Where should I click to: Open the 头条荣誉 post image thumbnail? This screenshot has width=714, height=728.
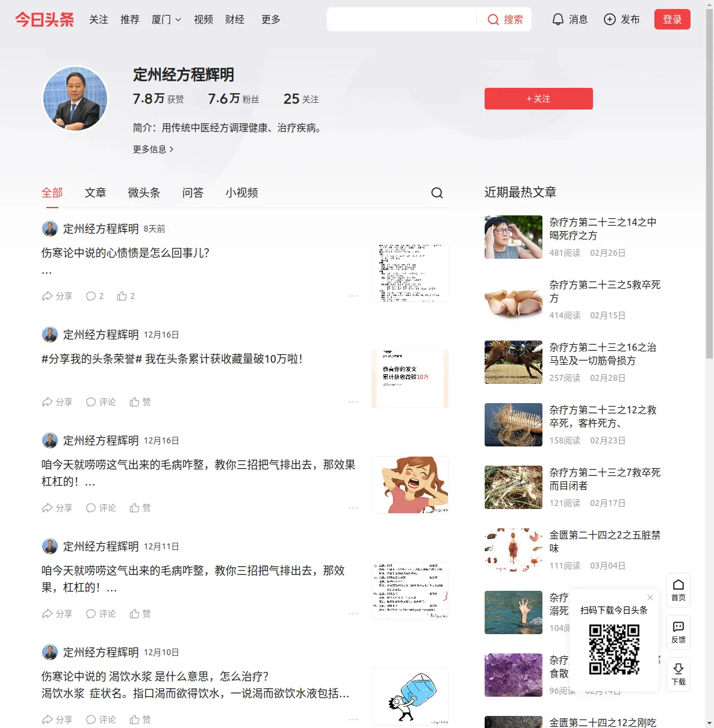pos(410,379)
